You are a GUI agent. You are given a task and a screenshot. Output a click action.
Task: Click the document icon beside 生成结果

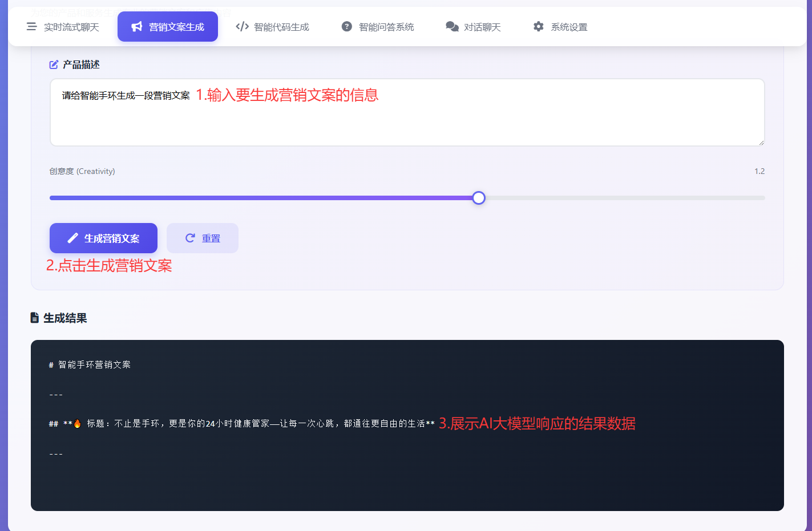coord(35,318)
